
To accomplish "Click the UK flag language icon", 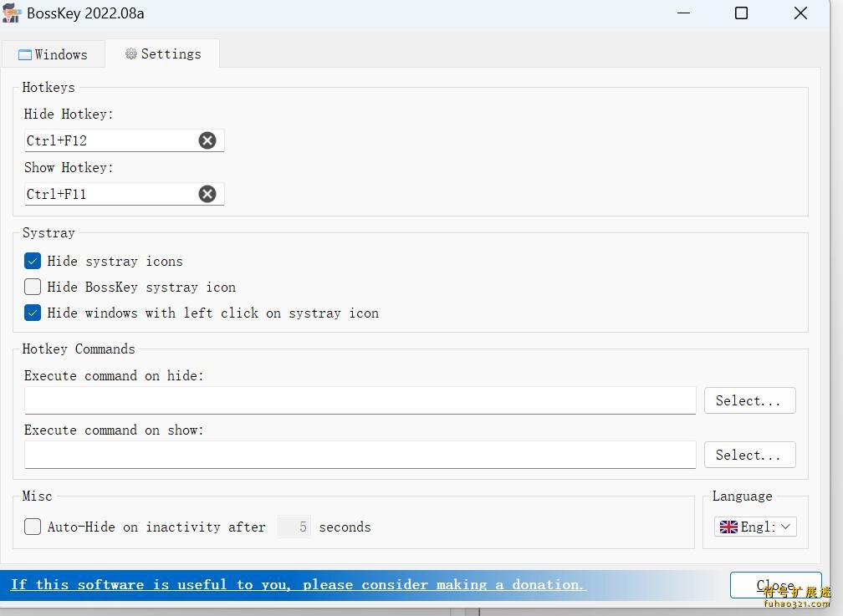I will 728,527.
